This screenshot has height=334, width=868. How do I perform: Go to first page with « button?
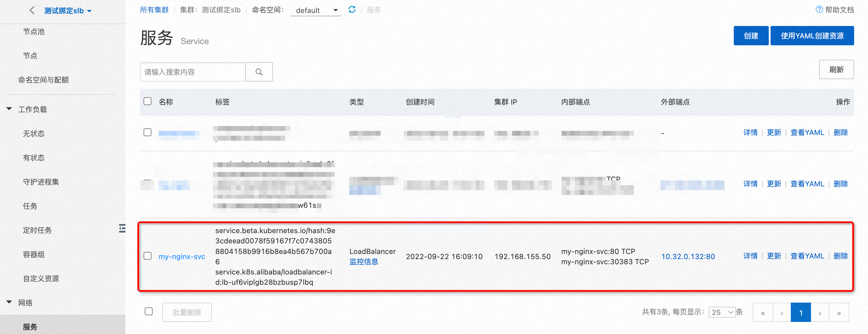click(x=762, y=313)
